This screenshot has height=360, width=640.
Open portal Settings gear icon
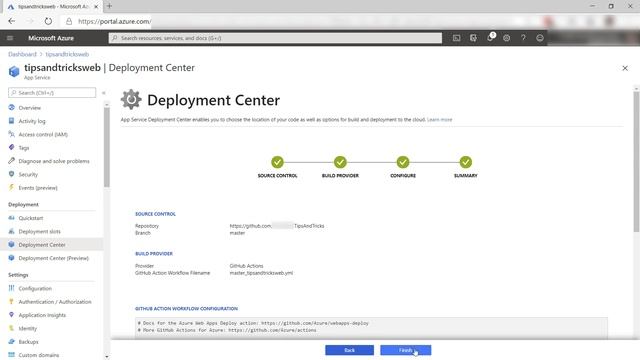(x=507, y=38)
